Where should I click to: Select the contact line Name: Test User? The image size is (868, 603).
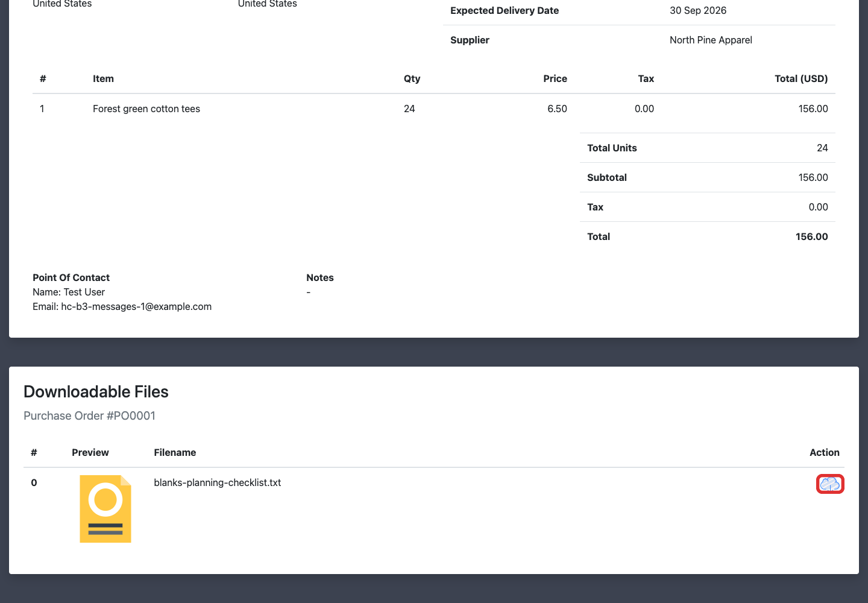click(69, 292)
